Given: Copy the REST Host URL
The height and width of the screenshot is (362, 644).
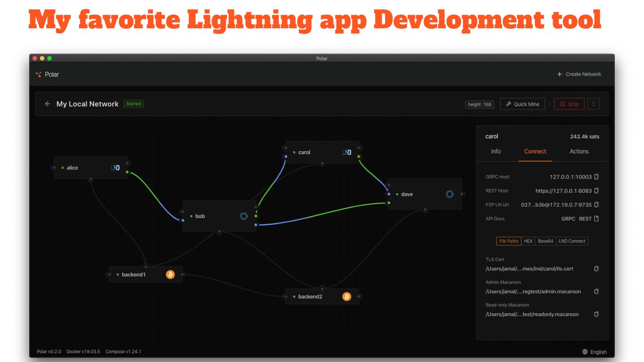Looking at the screenshot, I should tap(596, 191).
